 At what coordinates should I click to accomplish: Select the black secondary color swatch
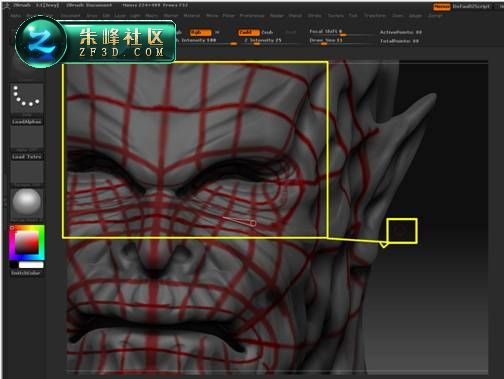[14, 265]
